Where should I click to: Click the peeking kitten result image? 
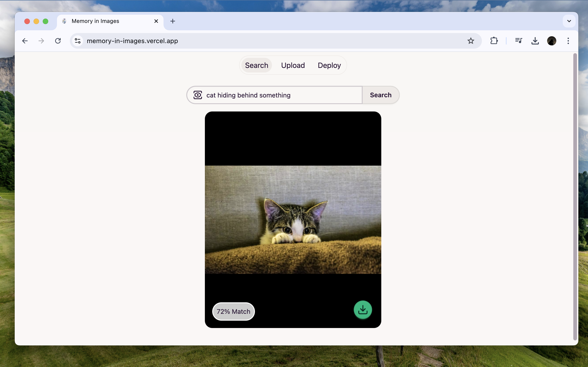tap(293, 220)
